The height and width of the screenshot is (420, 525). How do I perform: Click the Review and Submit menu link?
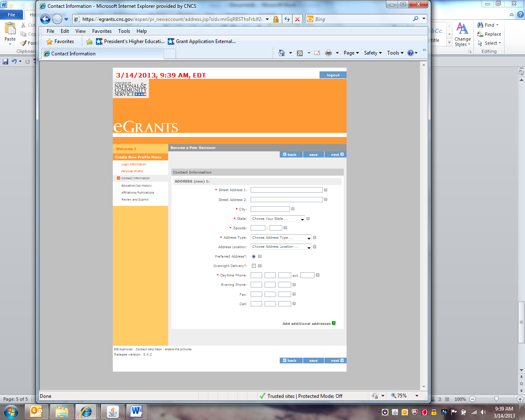point(135,200)
